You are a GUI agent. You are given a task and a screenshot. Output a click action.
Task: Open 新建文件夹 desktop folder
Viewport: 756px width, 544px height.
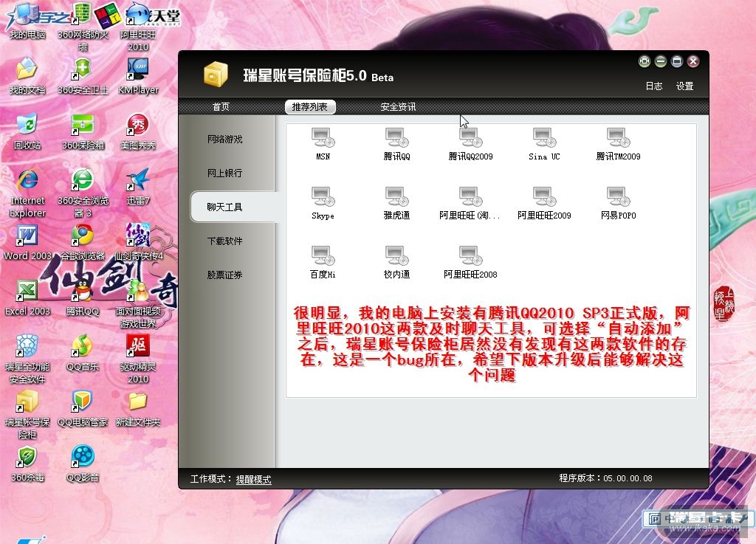pyautogui.click(x=138, y=409)
